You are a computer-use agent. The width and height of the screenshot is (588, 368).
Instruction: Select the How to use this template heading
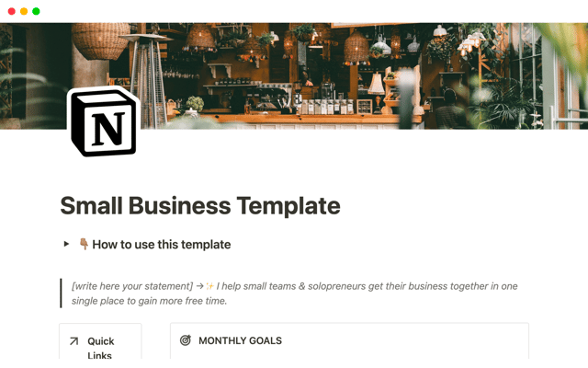162,245
